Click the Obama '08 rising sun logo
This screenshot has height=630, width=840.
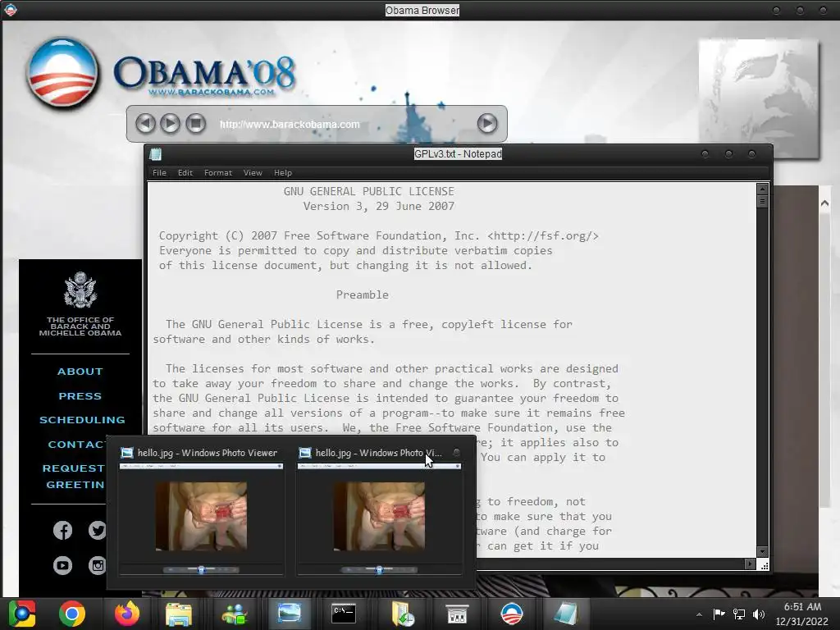62,72
